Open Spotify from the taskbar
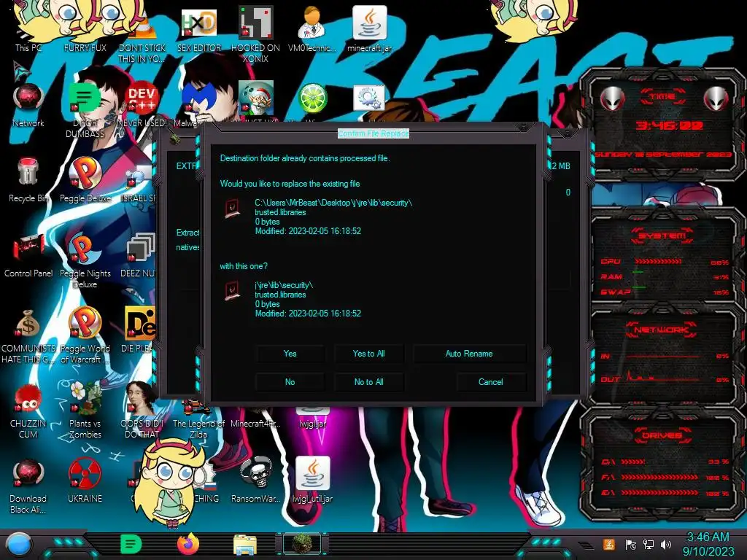The height and width of the screenshot is (560, 747). tap(131, 544)
